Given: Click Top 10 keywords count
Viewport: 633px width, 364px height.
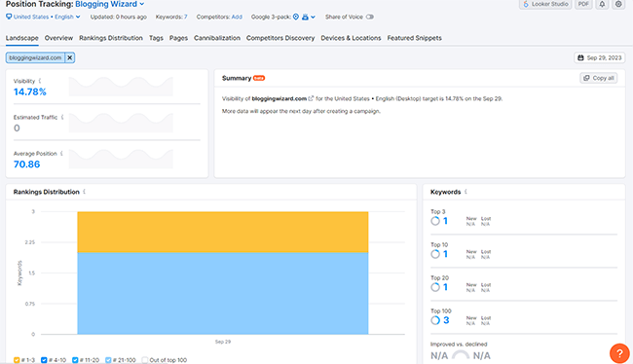Looking at the screenshot, I should click(x=445, y=254).
